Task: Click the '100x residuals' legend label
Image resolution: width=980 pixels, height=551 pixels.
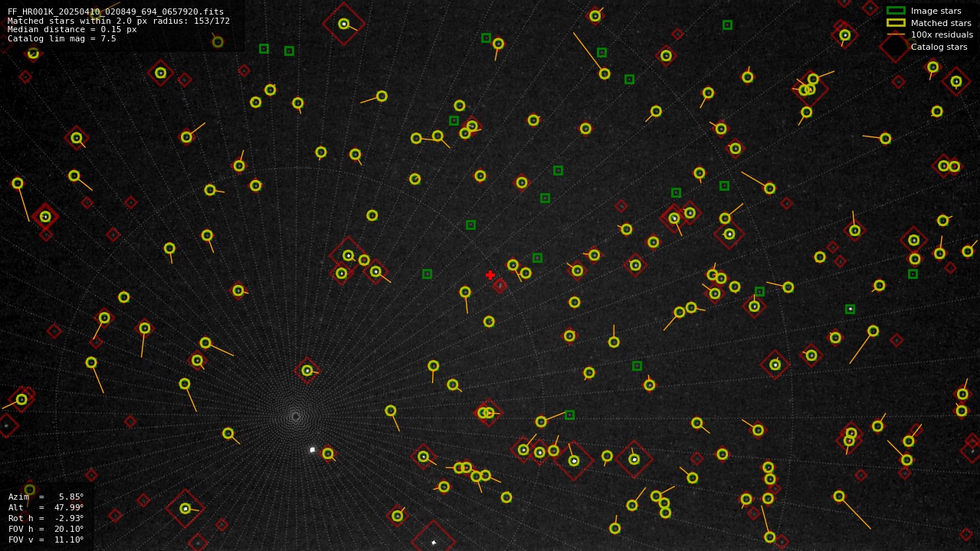Action: tap(942, 34)
